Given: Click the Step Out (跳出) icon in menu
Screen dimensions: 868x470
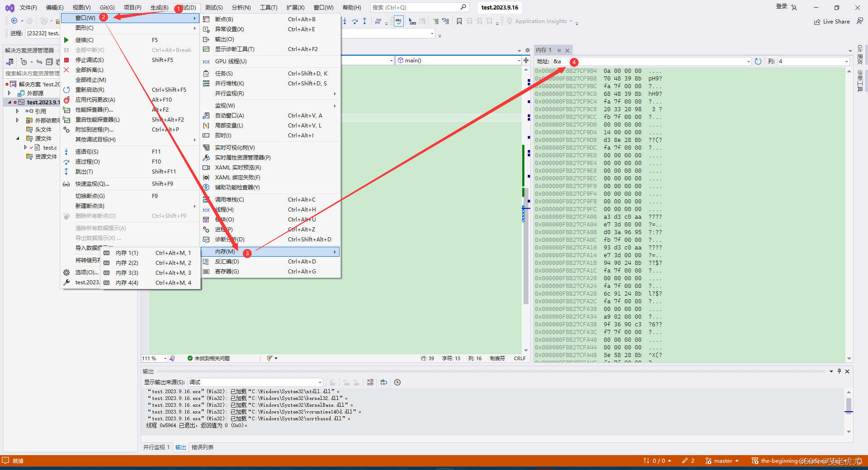Looking at the screenshot, I should pyautogui.click(x=66, y=172).
